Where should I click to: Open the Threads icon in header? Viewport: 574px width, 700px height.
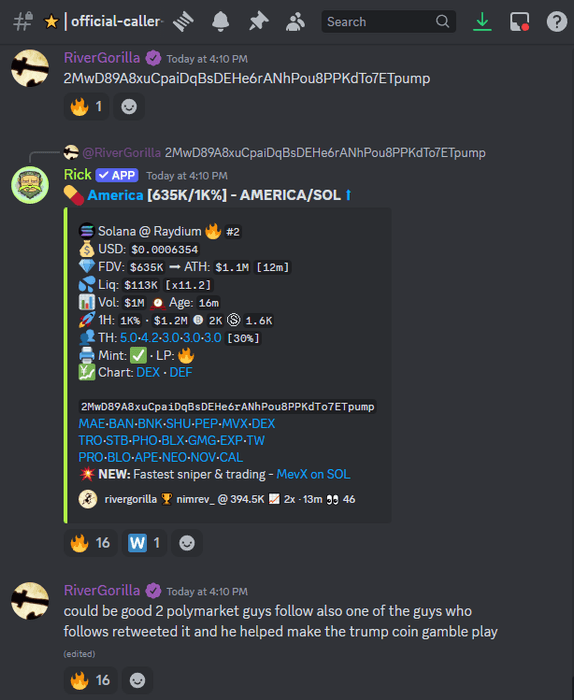click(183, 21)
